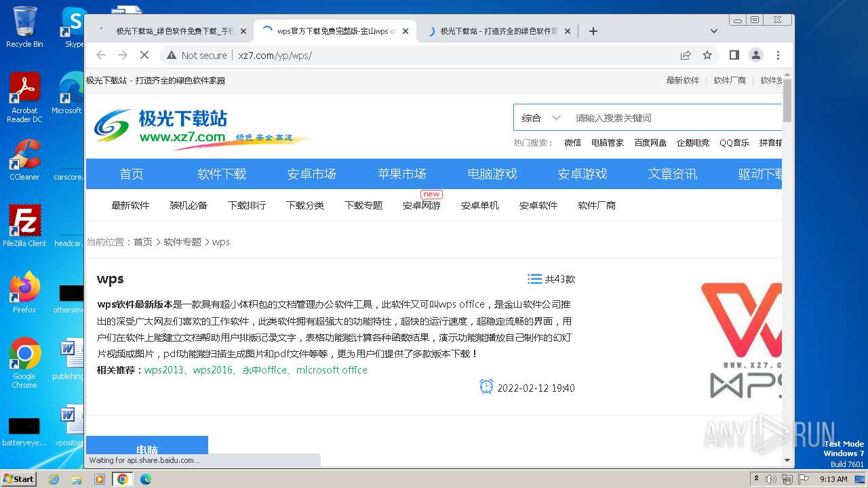Click the Chrome back arrow
868x488 pixels.
(x=101, y=55)
